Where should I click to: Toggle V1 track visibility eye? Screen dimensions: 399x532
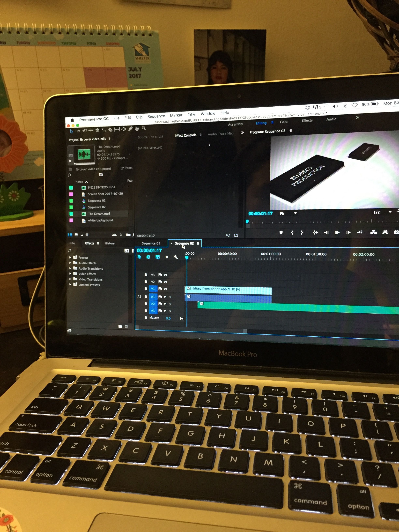(x=165, y=289)
